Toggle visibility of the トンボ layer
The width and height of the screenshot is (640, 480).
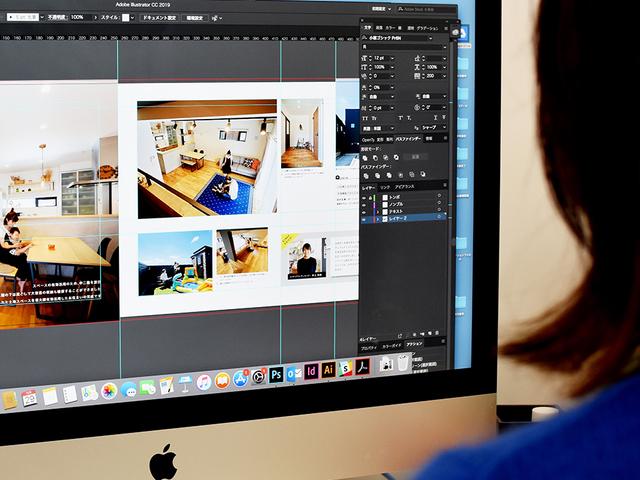pos(363,195)
